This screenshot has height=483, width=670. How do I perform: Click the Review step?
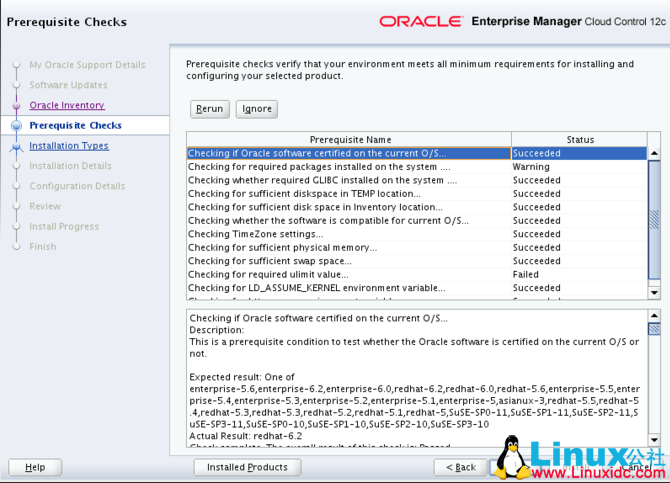coord(45,206)
